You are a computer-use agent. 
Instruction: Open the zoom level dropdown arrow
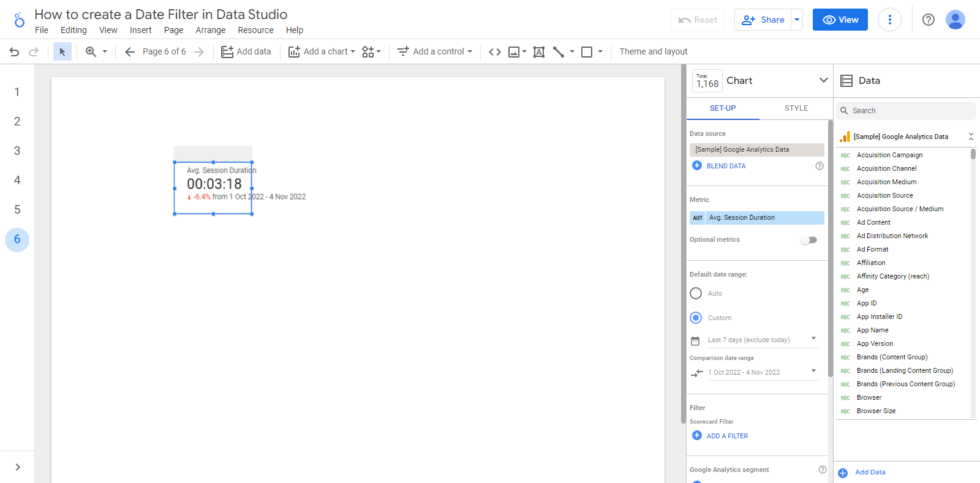click(x=105, y=52)
